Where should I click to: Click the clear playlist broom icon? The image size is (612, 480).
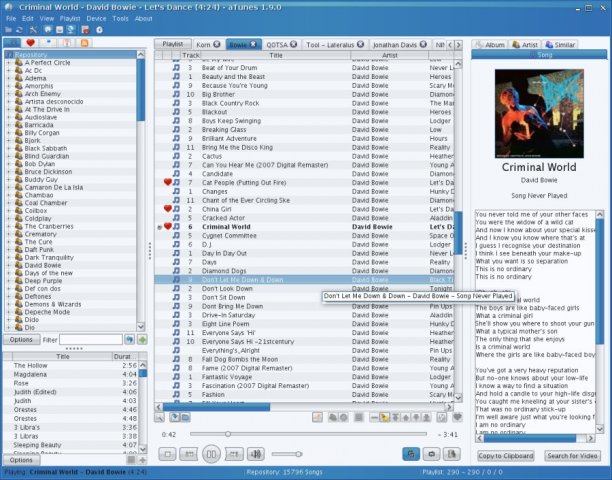(x=384, y=417)
